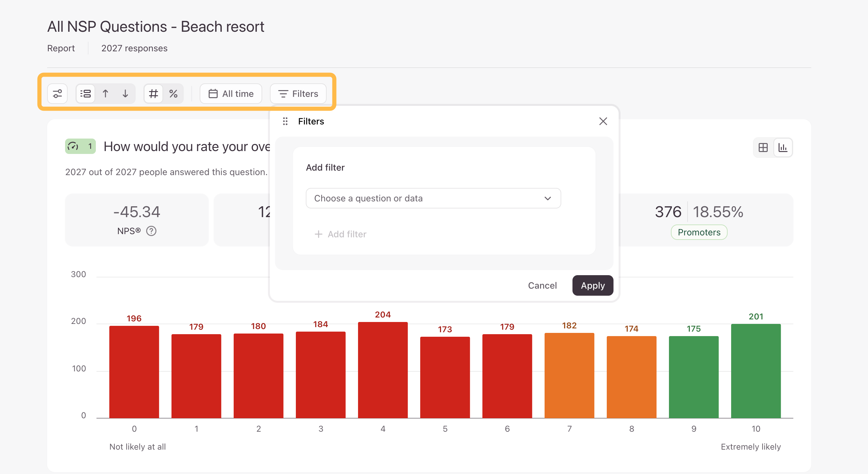Viewport: 868px width, 474px height.
Task: Toggle the number count display (#)
Action: pyautogui.click(x=154, y=93)
